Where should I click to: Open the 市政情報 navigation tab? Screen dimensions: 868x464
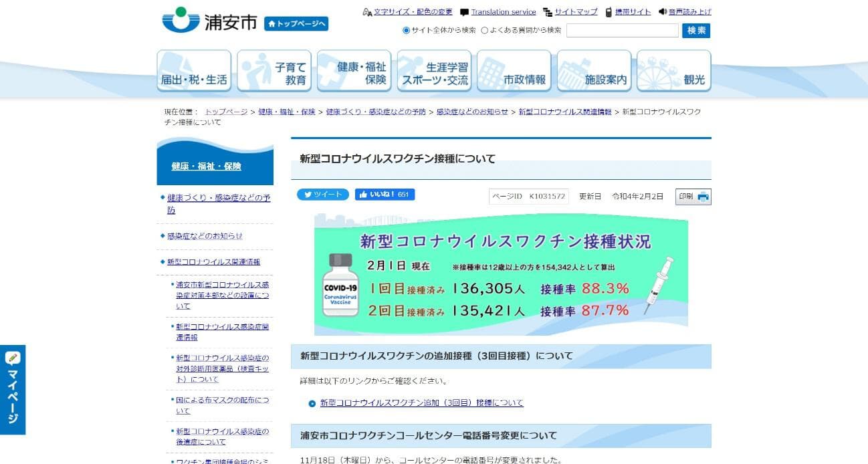[x=514, y=70]
